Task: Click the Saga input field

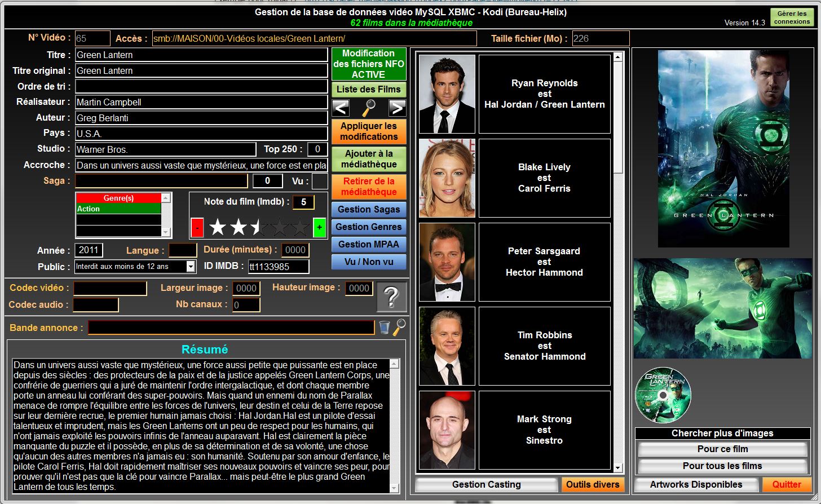Action: [x=161, y=181]
